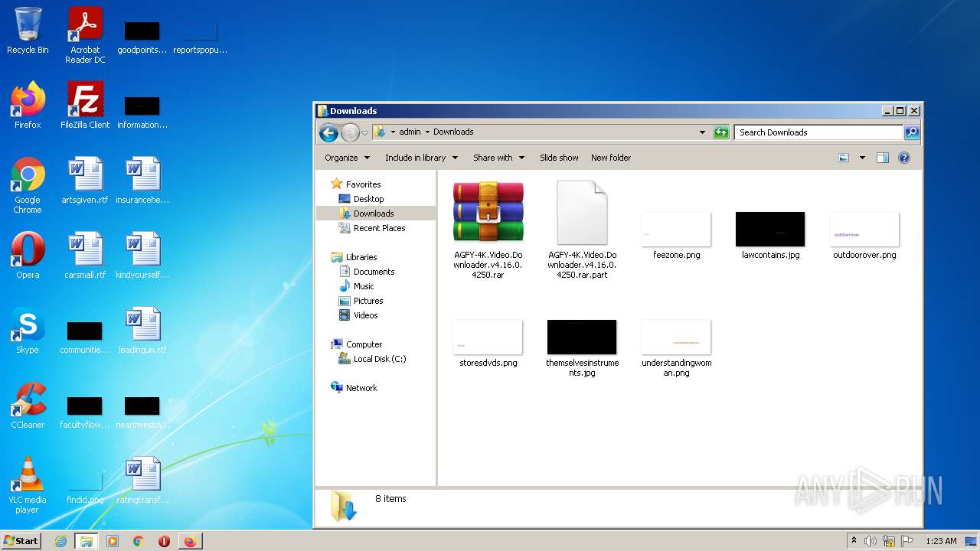Open the Google Chrome desktop shortcut
Viewport: 980px width, 551px height.
28,184
